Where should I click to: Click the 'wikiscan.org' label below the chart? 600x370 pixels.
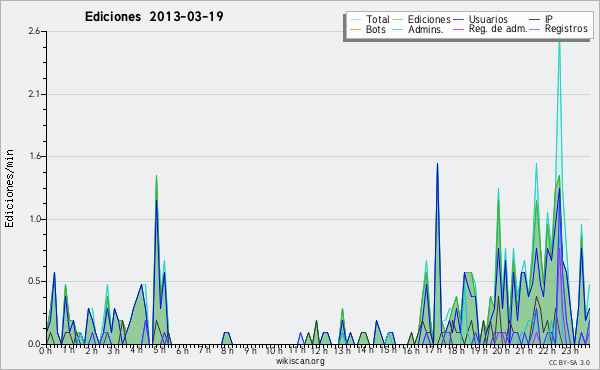coord(300,361)
